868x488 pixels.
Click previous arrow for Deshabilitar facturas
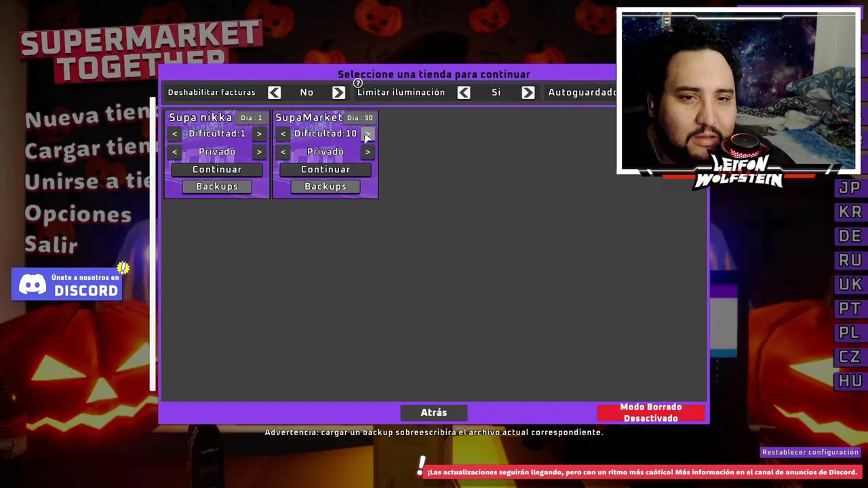(274, 93)
